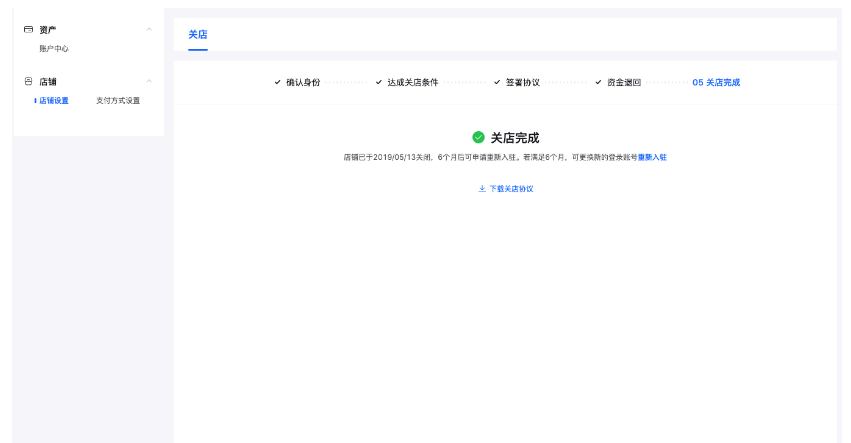Image resolution: width=851 pixels, height=443 pixels.
Task: Select 店铺设置 in the sidebar
Action: coord(54,100)
